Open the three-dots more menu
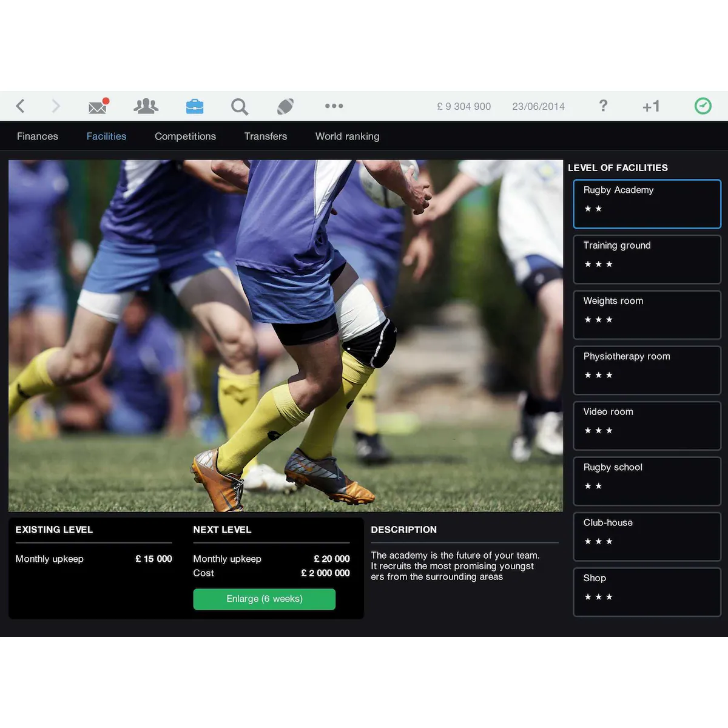728x728 pixels. (334, 106)
